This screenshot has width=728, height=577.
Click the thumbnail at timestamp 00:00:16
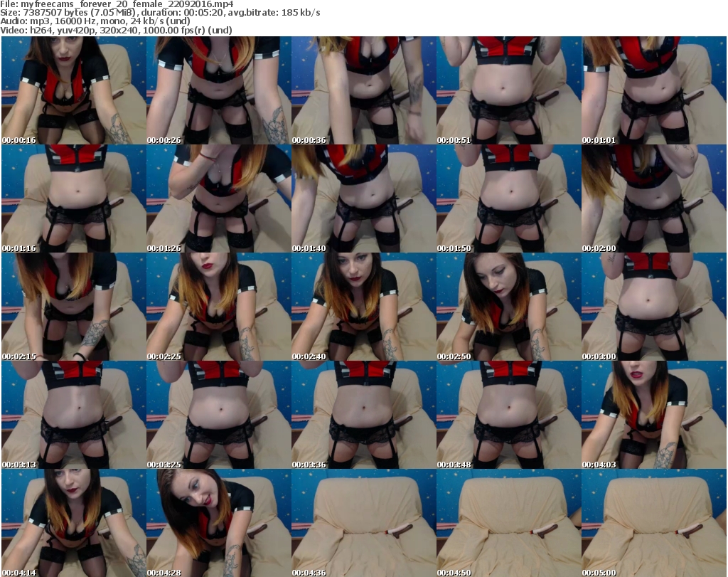coord(73,90)
